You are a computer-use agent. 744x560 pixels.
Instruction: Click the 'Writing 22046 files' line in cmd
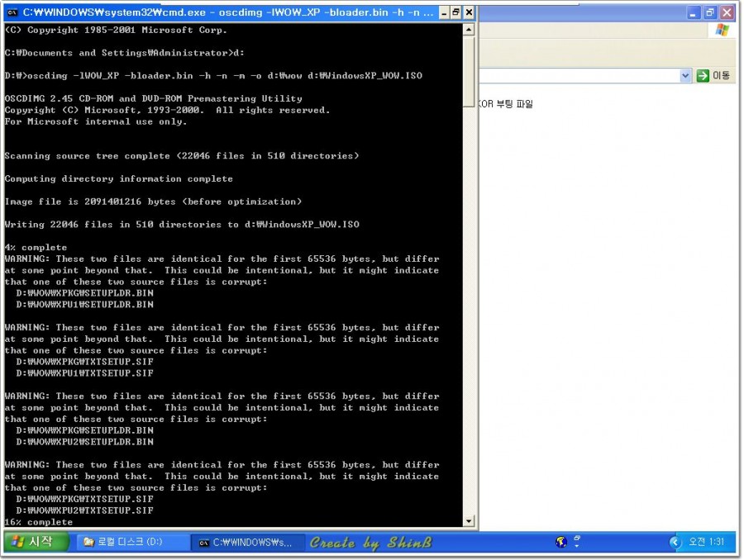(182, 225)
